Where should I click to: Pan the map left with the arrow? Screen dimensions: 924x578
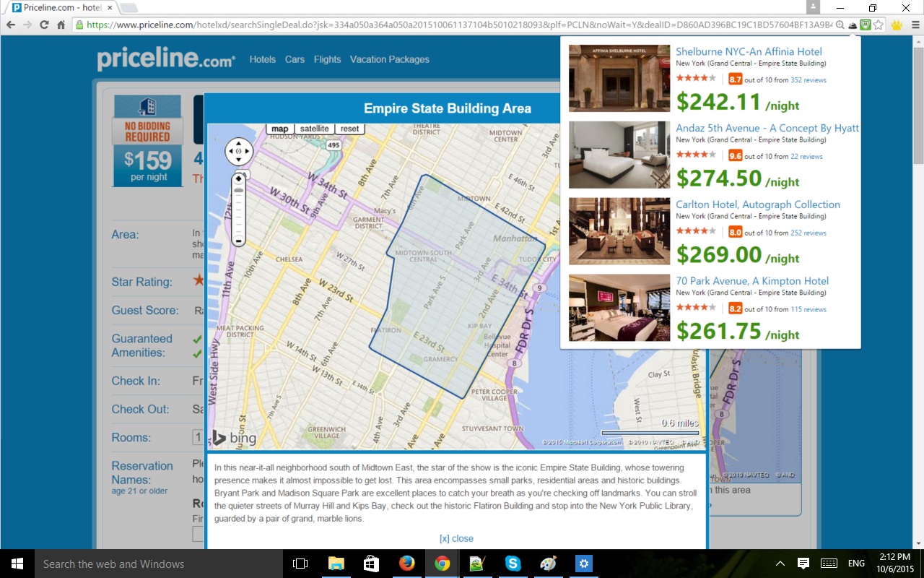tap(230, 152)
